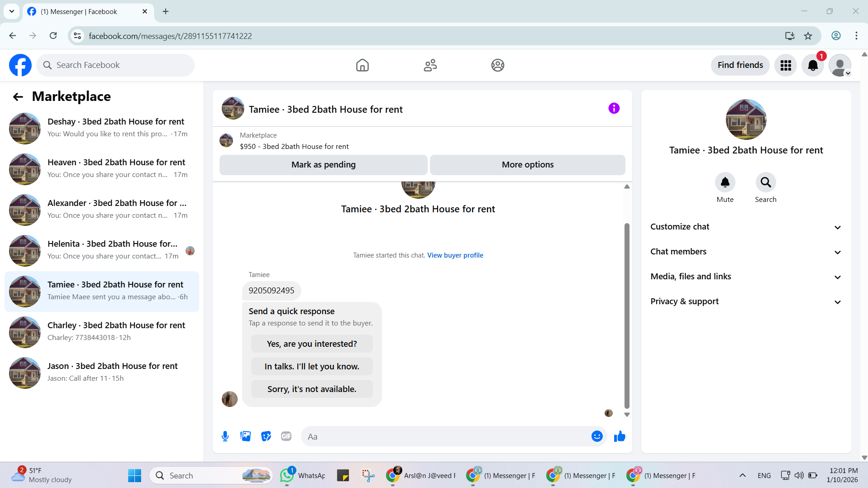This screenshot has height=488, width=868.
Task: Open volume control in system tray
Action: (x=799, y=475)
